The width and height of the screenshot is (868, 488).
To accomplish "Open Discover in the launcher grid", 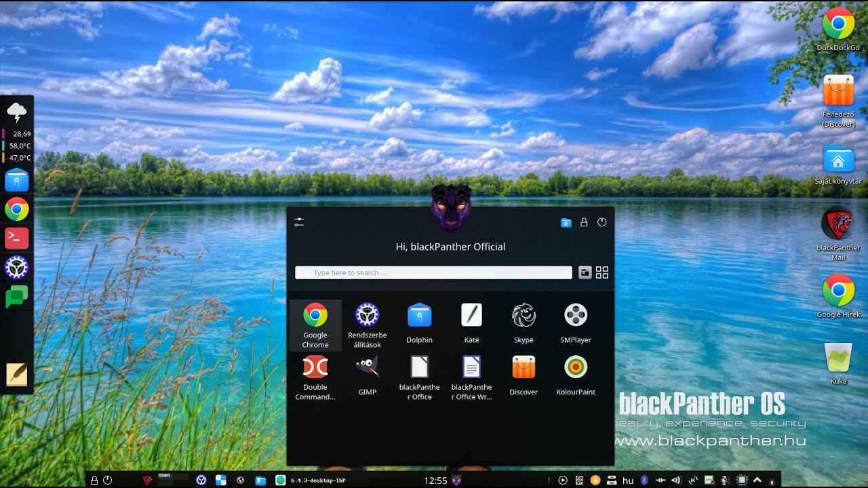I will click(524, 377).
